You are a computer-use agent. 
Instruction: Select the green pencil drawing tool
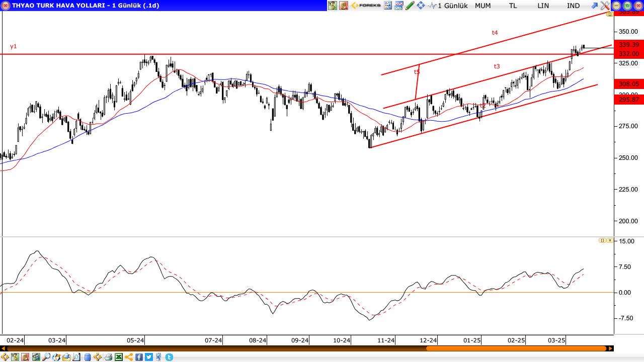click(410, 6)
